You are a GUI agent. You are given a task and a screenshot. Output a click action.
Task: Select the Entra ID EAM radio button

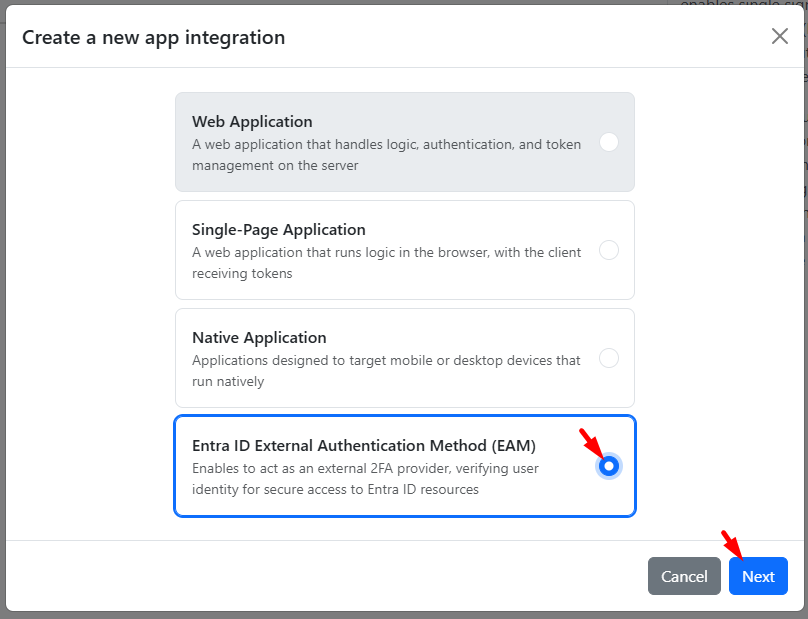pos(608,466)
